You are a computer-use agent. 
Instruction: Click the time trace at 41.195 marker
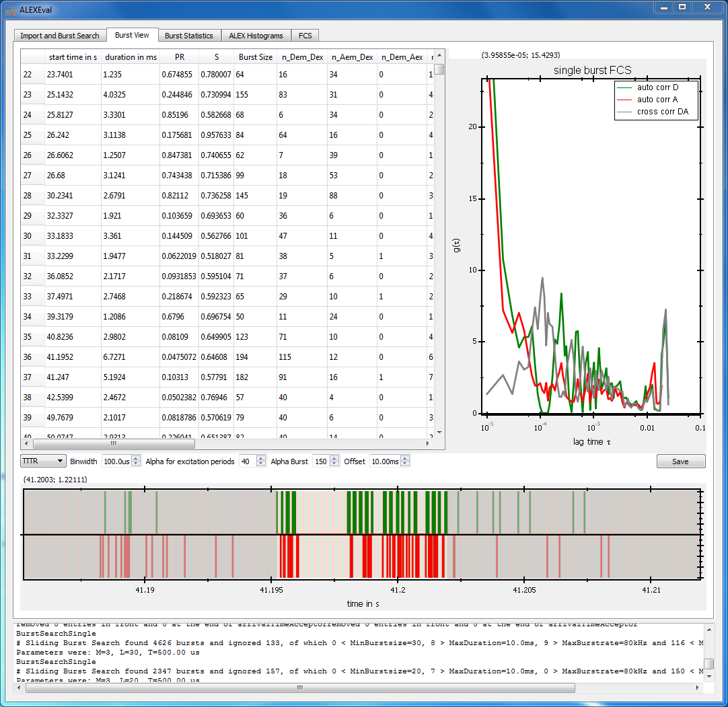[x=271, y=590]
